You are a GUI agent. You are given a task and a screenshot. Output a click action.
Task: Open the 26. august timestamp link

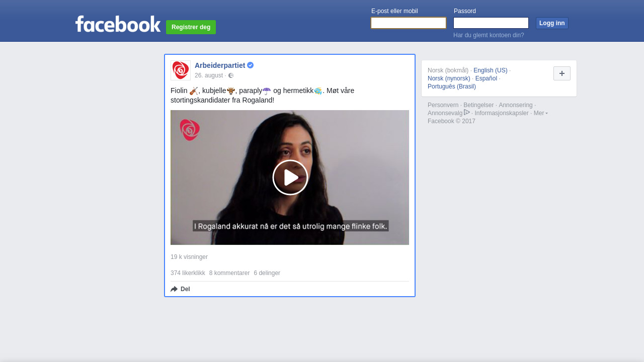pyautogui.click(x=209, y=75)
